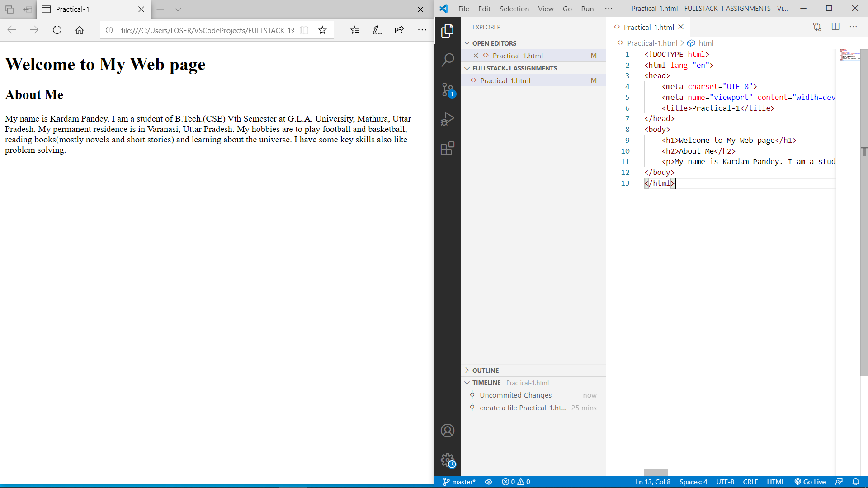This screenshot has height=488, width=868.
Task: Click the master branch status button
Action: coord(459,482)
